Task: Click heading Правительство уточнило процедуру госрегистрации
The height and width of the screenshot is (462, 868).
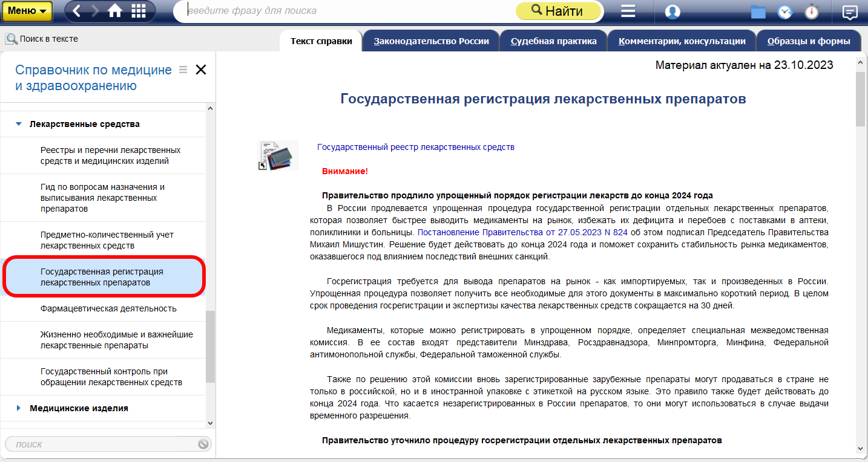Action: coord(522,440)
